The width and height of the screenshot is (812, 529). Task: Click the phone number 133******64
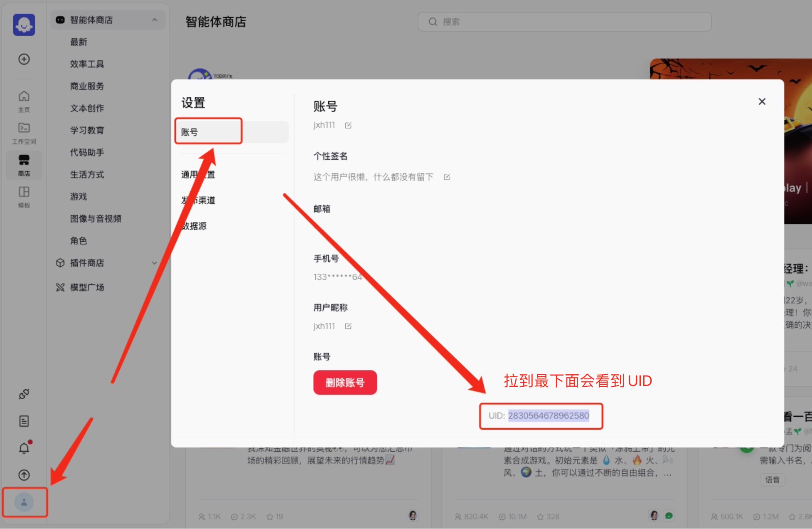click(337, 277)
